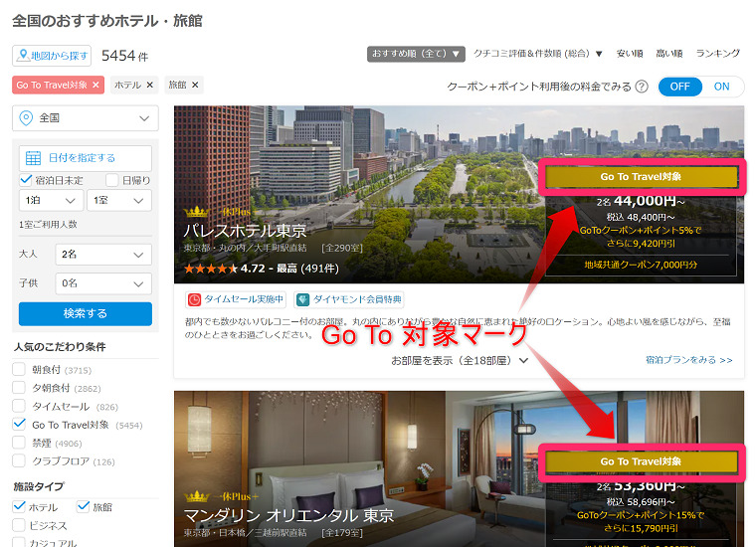Image resolution: width=756 pixels, height=547 pixels.
Task: Sort results by 安い順
Action: [x=630, y=54]
